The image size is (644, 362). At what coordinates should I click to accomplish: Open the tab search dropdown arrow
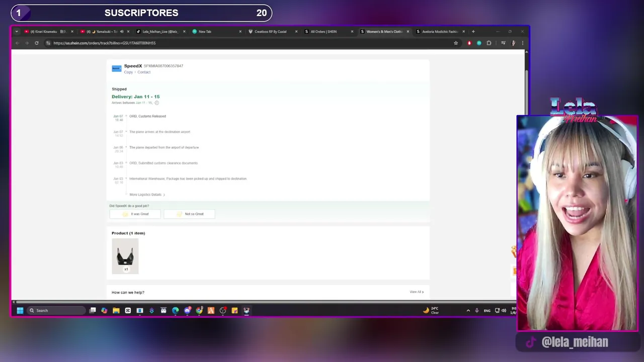coord(17,32)
